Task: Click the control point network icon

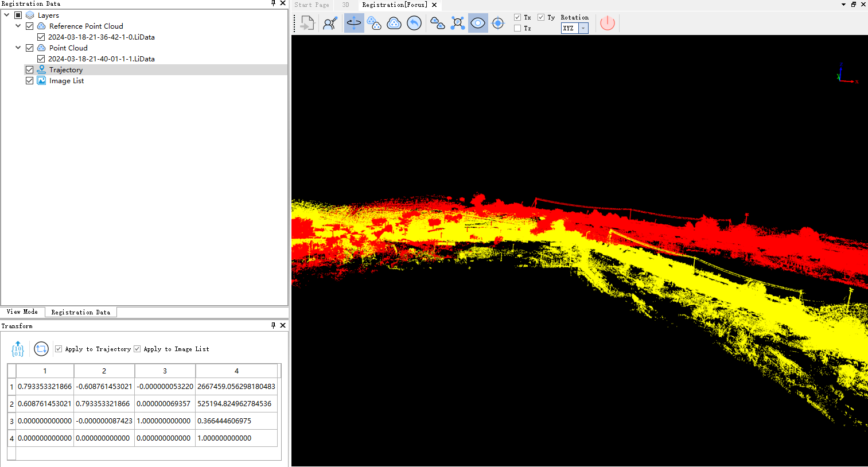Action: (458, 24)
